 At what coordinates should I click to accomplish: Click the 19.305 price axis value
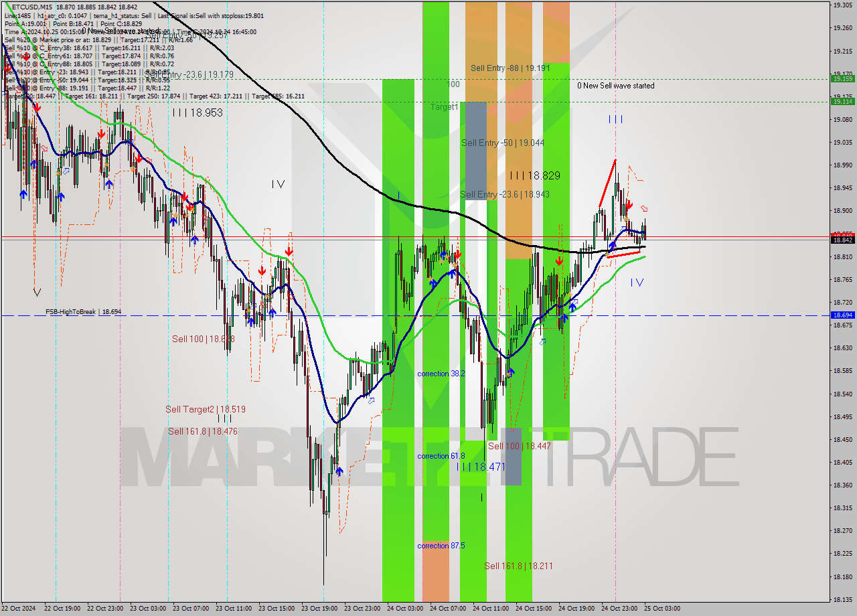(x=842, y=5)
